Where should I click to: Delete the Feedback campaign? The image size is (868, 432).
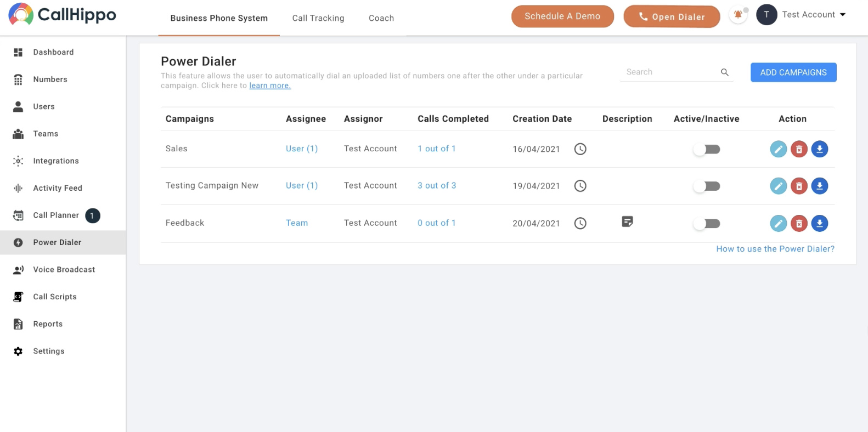point(799,223)
